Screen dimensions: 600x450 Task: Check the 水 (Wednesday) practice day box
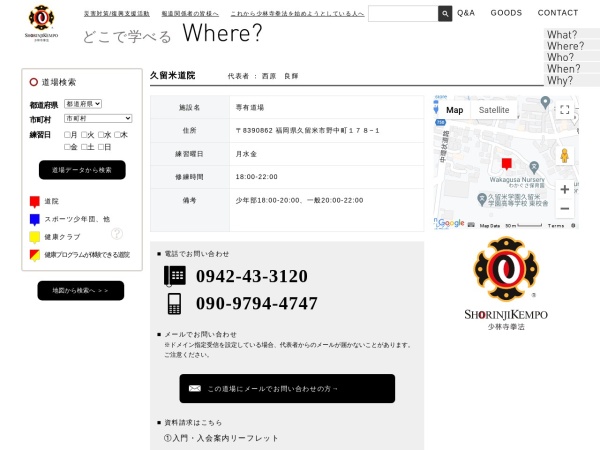point(101,135)
